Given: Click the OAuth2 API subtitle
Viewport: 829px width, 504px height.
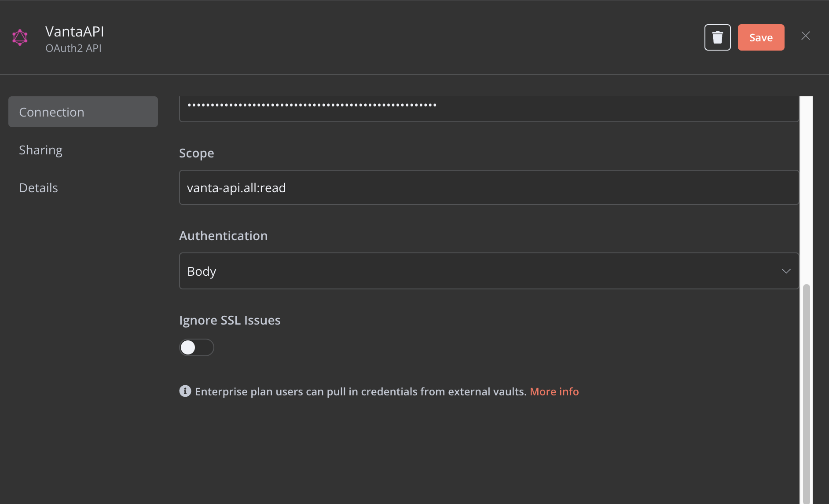Looking at the screenshot, I should [73, 48].
